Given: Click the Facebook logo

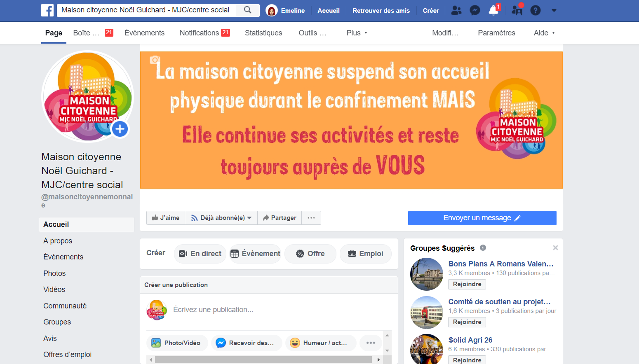Looking at the screenshot, I should [47, 10].
